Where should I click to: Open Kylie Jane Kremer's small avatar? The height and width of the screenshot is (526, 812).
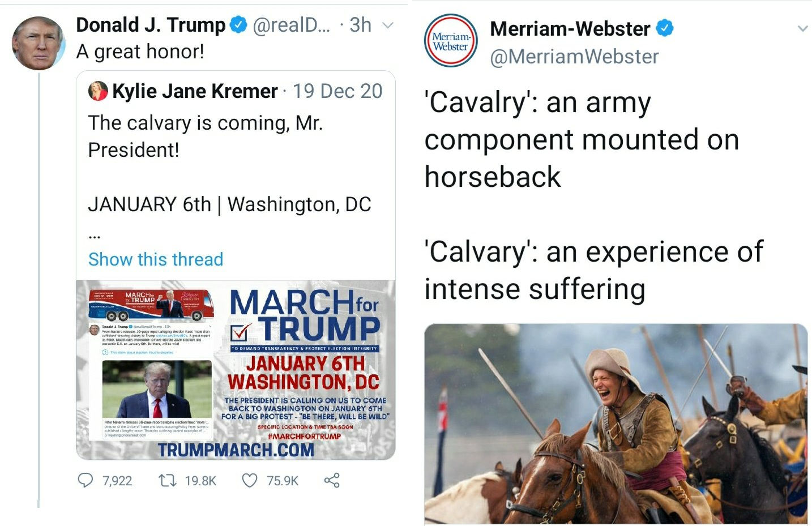pyautogui.click(x=98, y=91)
